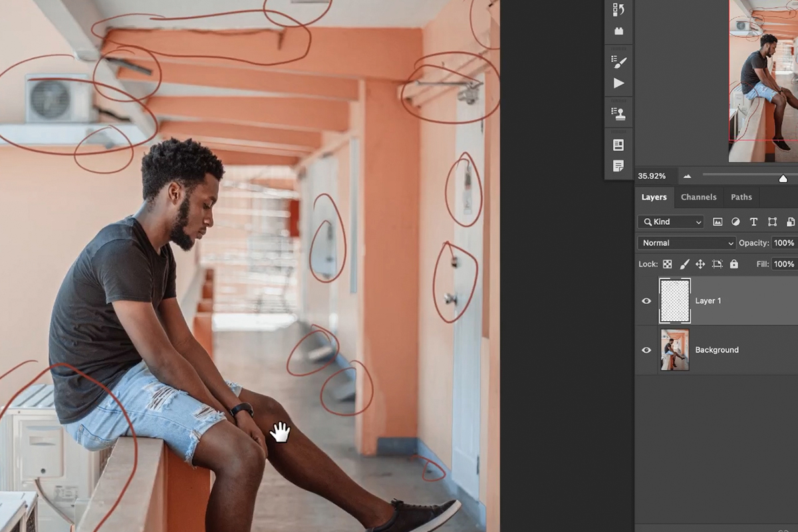Hide the Background layer
798x532 pixels.
tap(646, 350)
